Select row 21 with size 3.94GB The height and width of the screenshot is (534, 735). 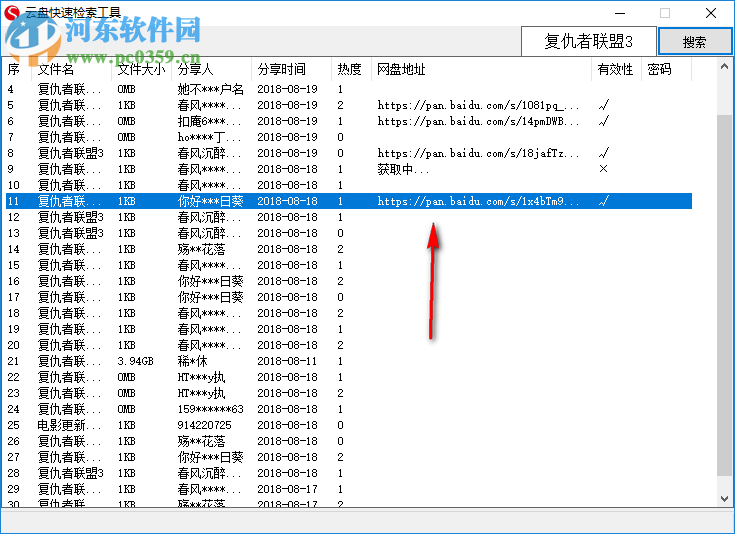pyautogui.click(x=349, y=361)
